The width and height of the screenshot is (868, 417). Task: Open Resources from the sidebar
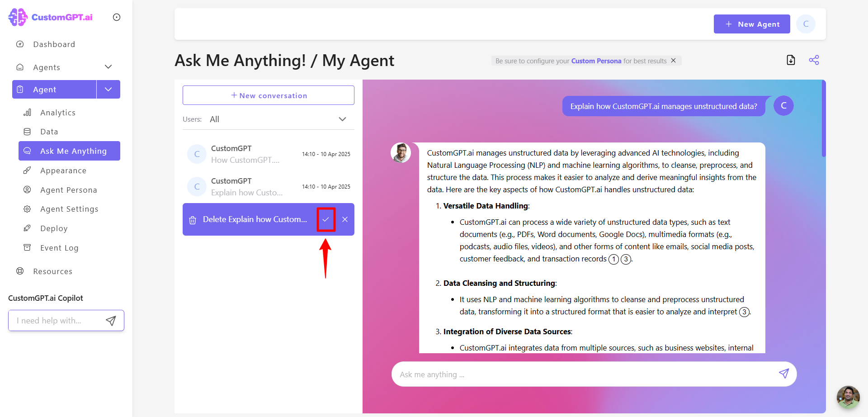(x=52, y=271)
